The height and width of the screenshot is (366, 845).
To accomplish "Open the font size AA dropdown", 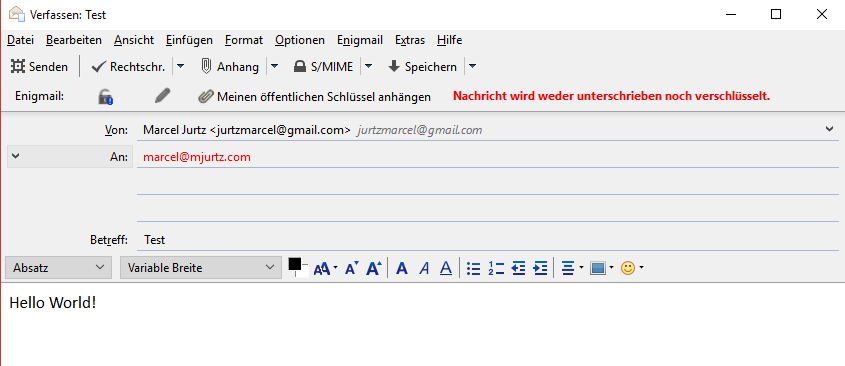I will tap(325, 268).
